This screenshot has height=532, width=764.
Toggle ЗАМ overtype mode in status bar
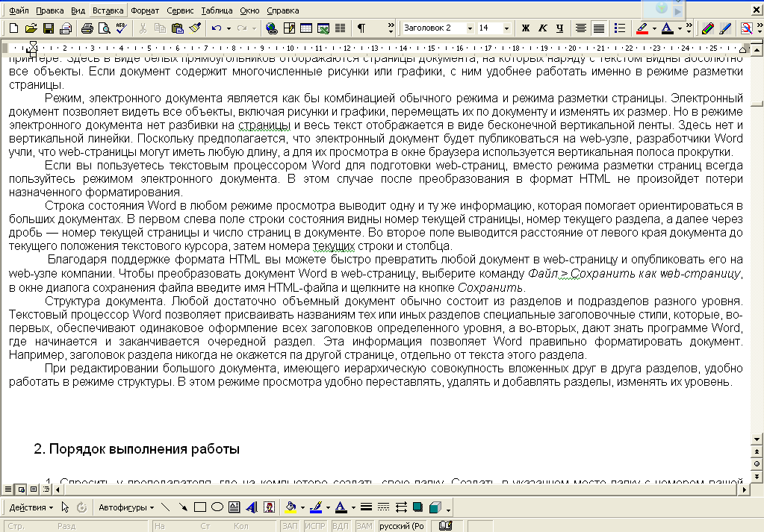coord(364,526)
